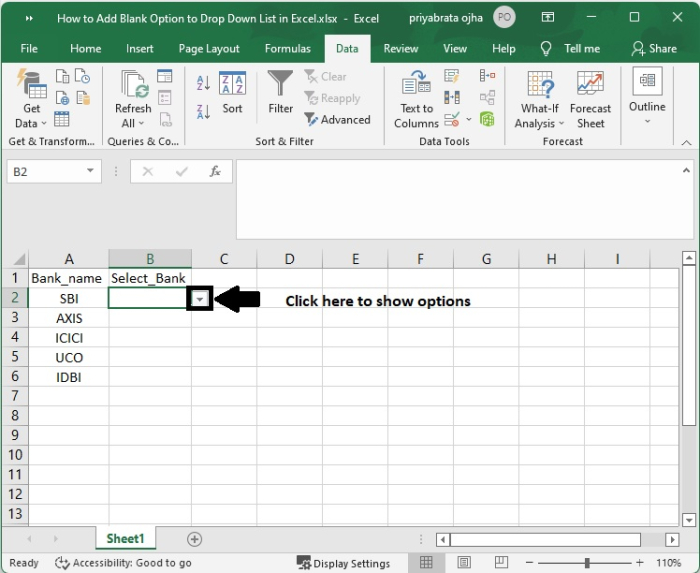Click the zoom slider handle
Viewport: 700px width, 573px height.
(x=587, y=563)
